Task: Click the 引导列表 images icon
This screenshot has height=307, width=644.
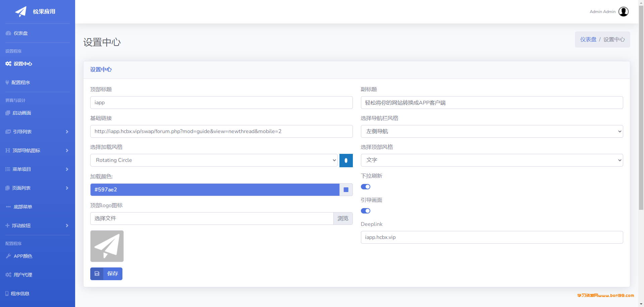Action: tap(8, 132)
